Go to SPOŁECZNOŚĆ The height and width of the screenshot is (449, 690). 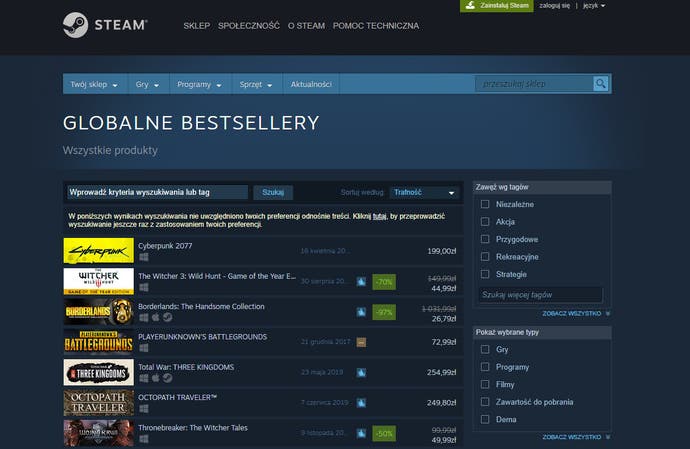[x=249, y=26]
